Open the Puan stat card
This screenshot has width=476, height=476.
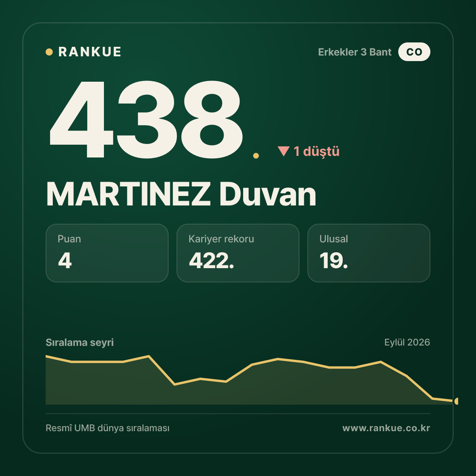pos(107,253)
